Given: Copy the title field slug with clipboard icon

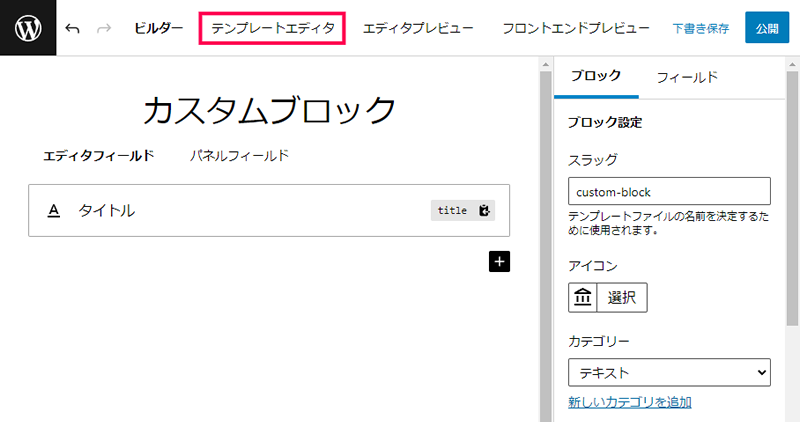Looking at the screenshot, I should pyautogui.click(x=484, y=210).
